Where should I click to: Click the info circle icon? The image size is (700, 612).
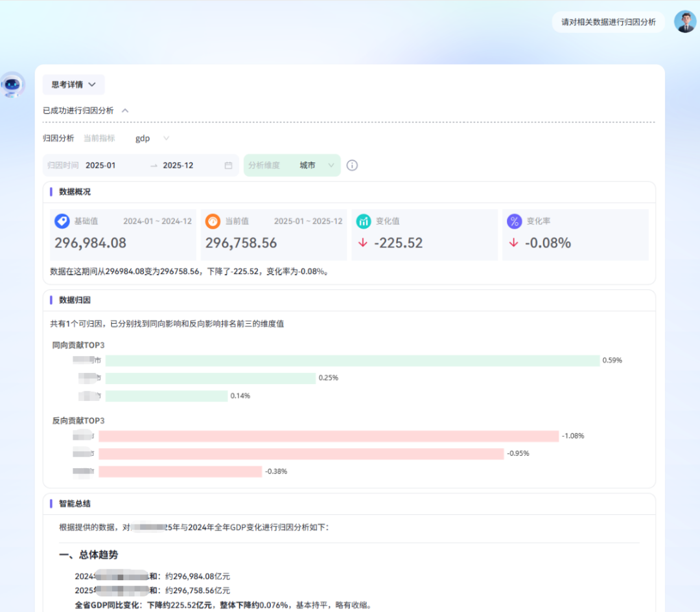(352, 166)
